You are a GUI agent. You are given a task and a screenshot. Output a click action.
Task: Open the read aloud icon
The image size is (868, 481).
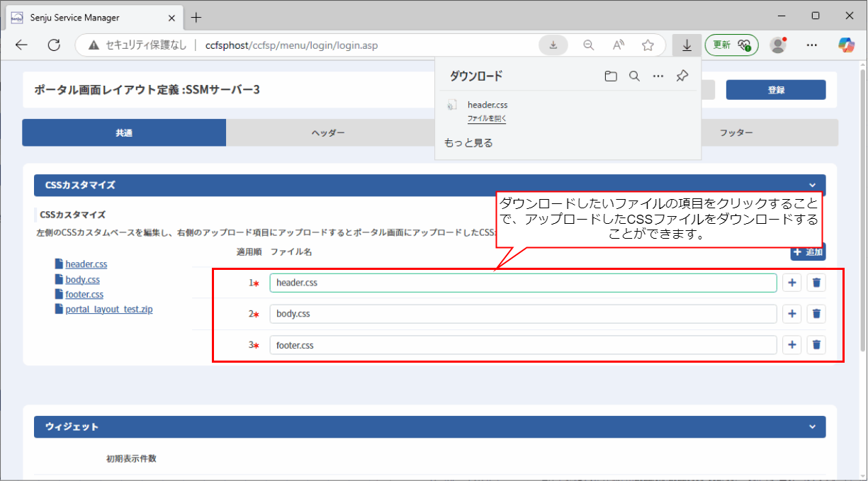pos(618,45)
